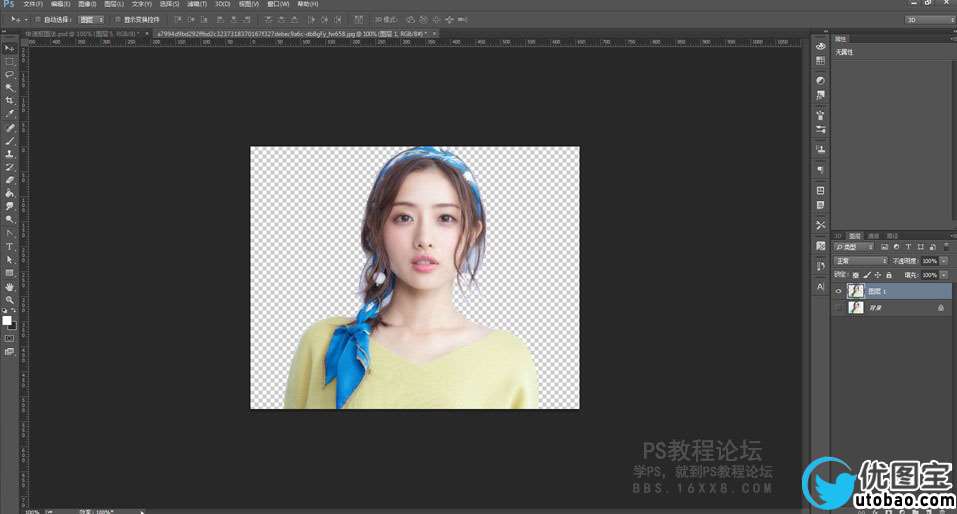
Task: Click the pixel layer filter icon
Action: [884, 247]
